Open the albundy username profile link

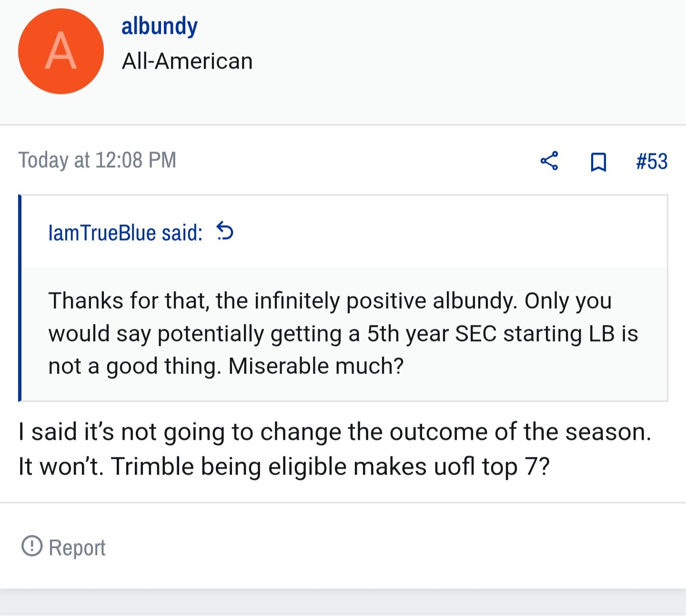pos(160,27)
